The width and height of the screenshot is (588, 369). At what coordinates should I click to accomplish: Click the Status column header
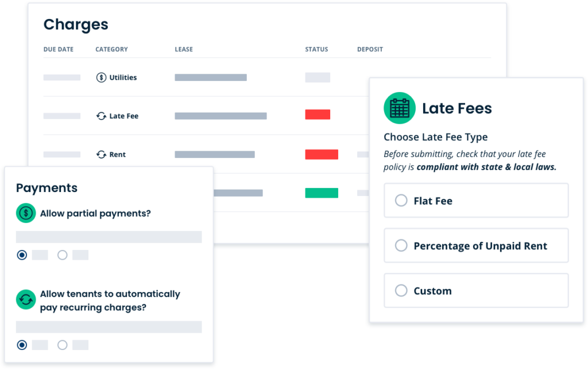(x=316, y=49)
